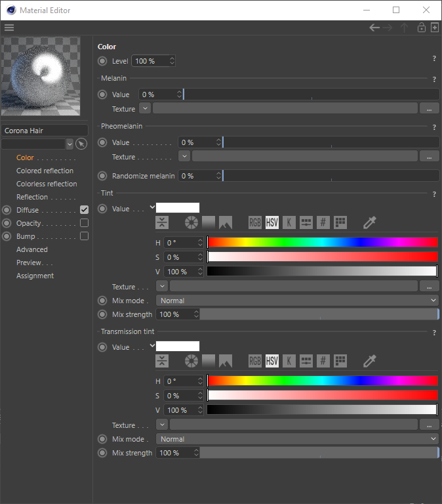Click the picker arrow icon beside Corona Hair
442x504 pixels.
[x=81, y=144]
